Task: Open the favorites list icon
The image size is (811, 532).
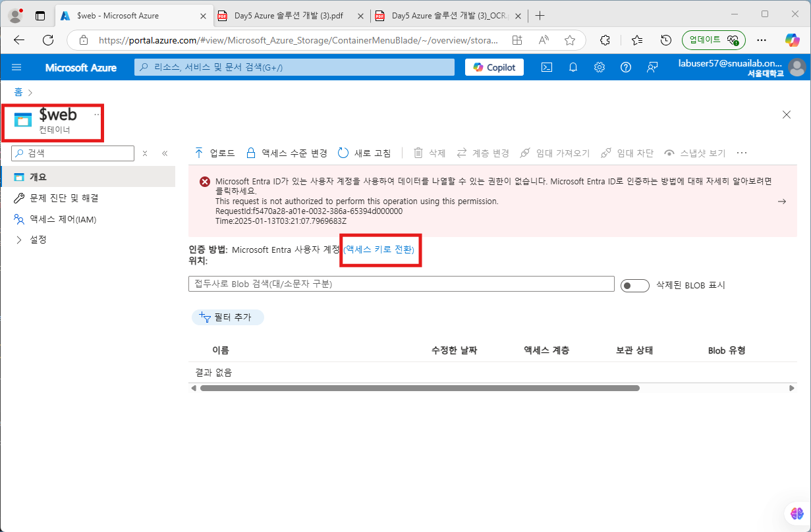Action: (637, 40)
